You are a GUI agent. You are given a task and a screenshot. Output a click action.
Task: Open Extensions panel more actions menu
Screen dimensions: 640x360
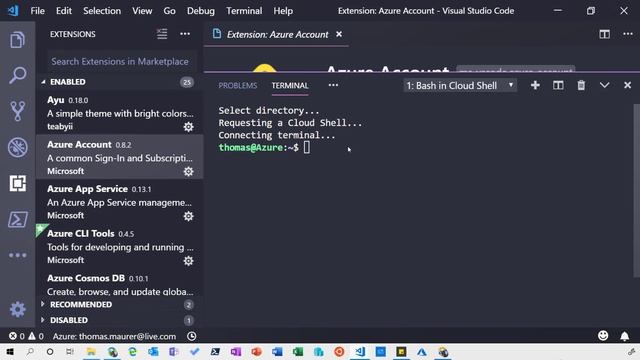click(185, 34)
